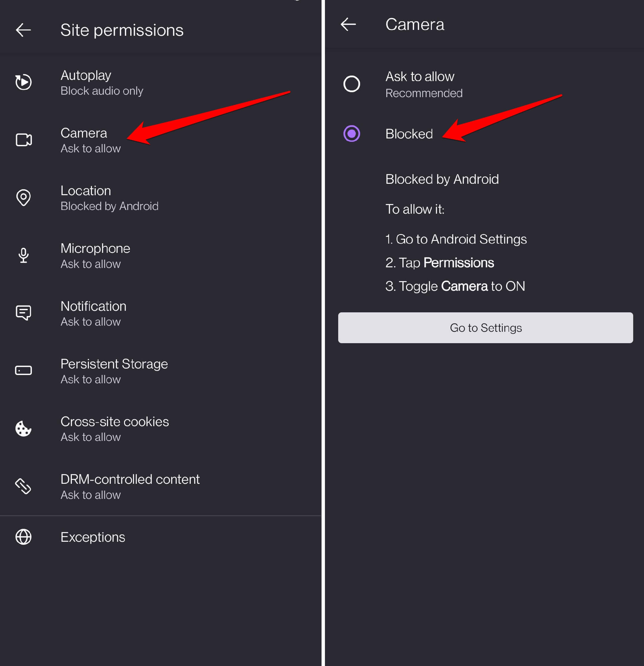
Task: Click the back arrow on Camera screen
Action: (x=348, y=24)
